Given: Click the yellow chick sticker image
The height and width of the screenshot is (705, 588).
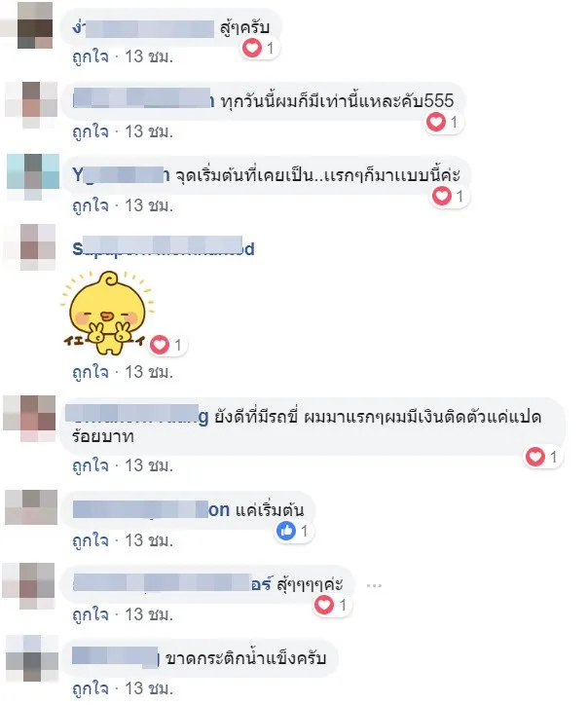Looking at the screenshot, I should pyautogui.click(x=106, y=313).
